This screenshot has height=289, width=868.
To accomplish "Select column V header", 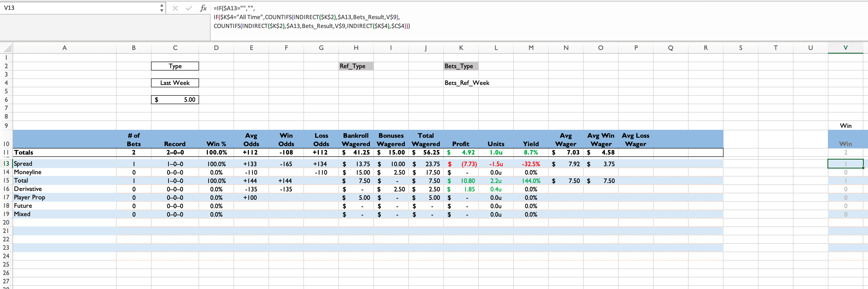I will pos(845,48).
